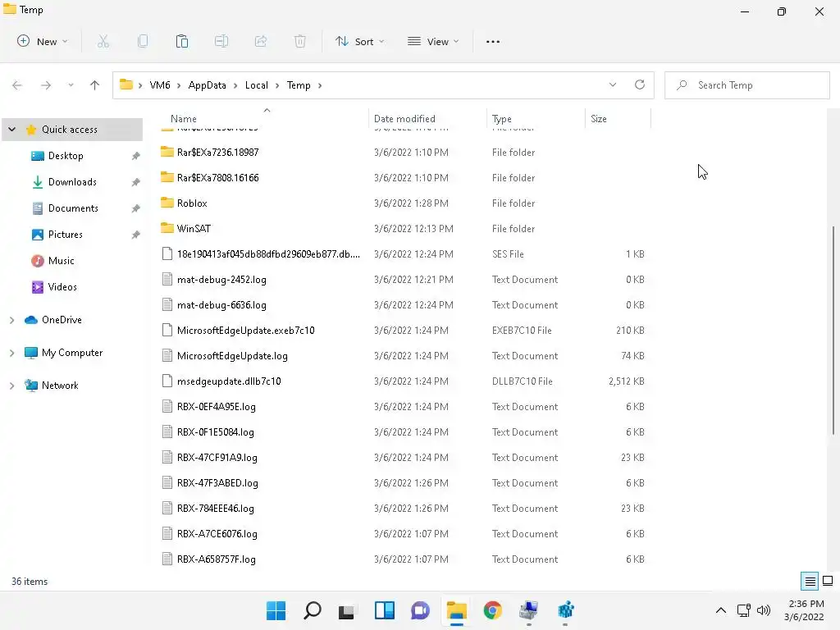Refresh the Temp folder listing

click(x=640, y=84)
